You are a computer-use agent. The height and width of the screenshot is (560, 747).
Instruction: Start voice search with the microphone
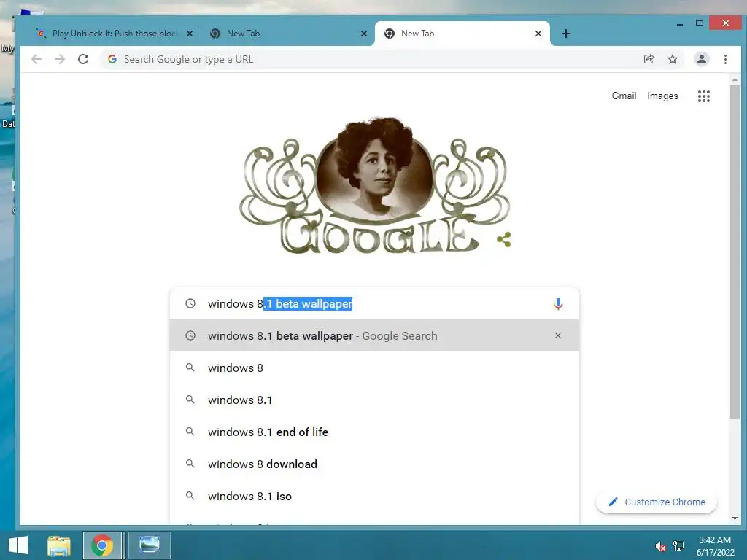[558, 303]
